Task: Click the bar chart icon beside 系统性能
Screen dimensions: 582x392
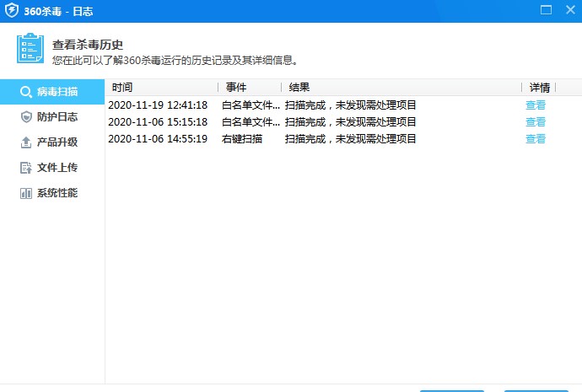Action: [26, 193]
